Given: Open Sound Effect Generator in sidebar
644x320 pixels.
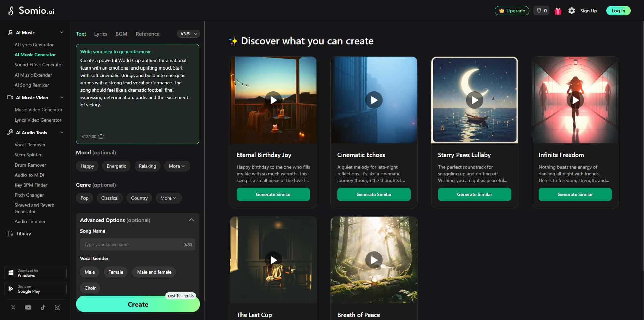Looking at the screenshot, I should coord(39,65).
